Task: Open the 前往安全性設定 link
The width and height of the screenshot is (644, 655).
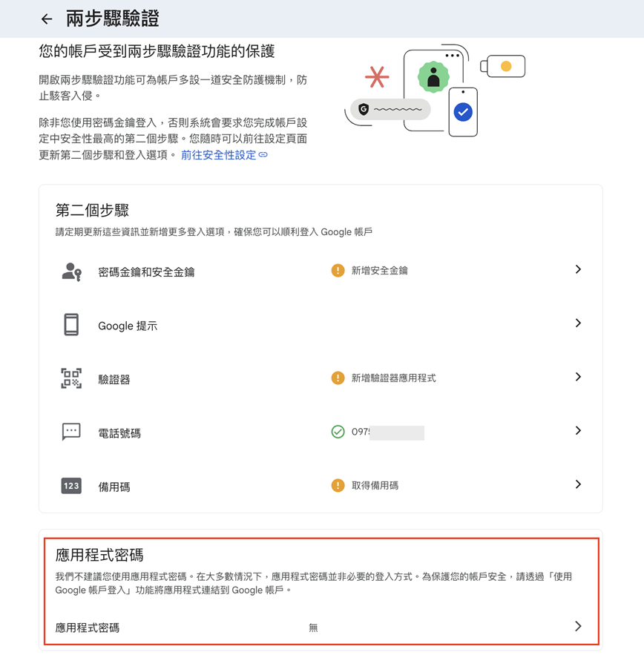Action: click(224, 155)
